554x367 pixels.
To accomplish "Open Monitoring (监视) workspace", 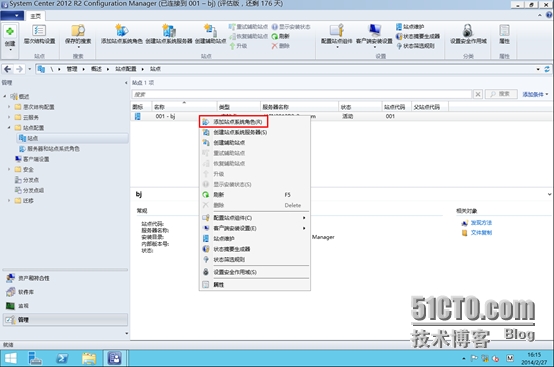I will (65, 306).
